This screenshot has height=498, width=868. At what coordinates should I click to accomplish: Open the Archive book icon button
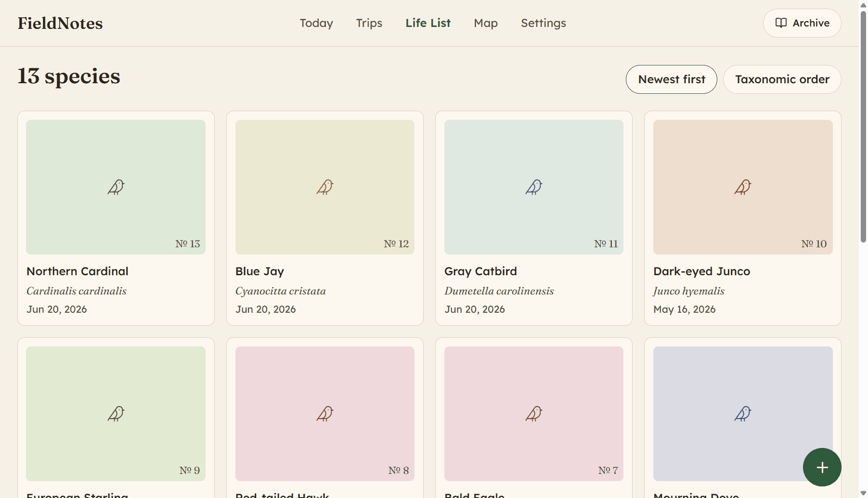(802, 23)
